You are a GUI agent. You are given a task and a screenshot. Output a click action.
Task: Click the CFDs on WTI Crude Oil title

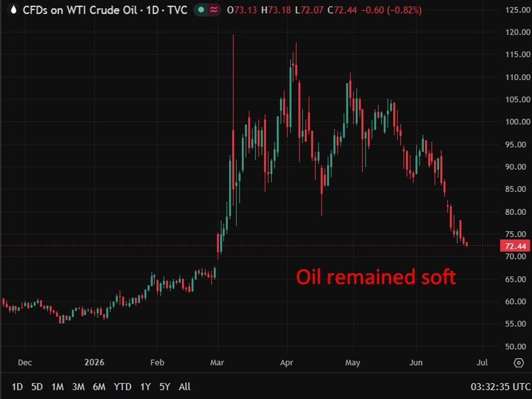pyautogui.click(x=80, y=10)
